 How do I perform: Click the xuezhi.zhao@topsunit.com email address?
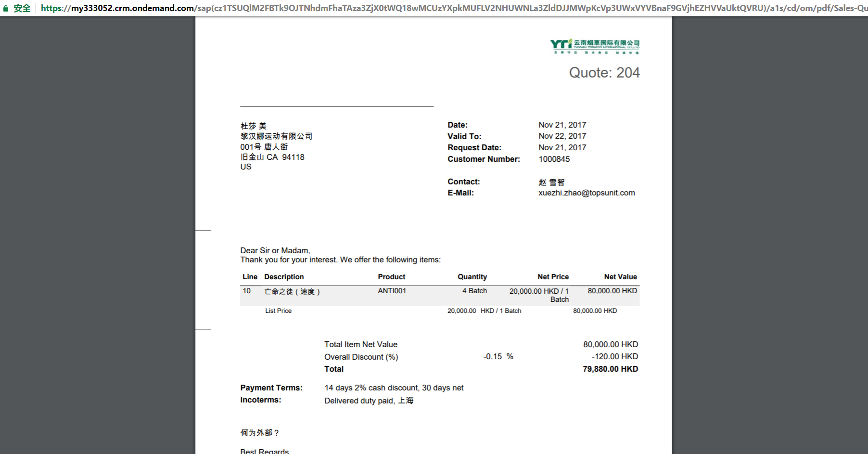click(x=587, y=193)
